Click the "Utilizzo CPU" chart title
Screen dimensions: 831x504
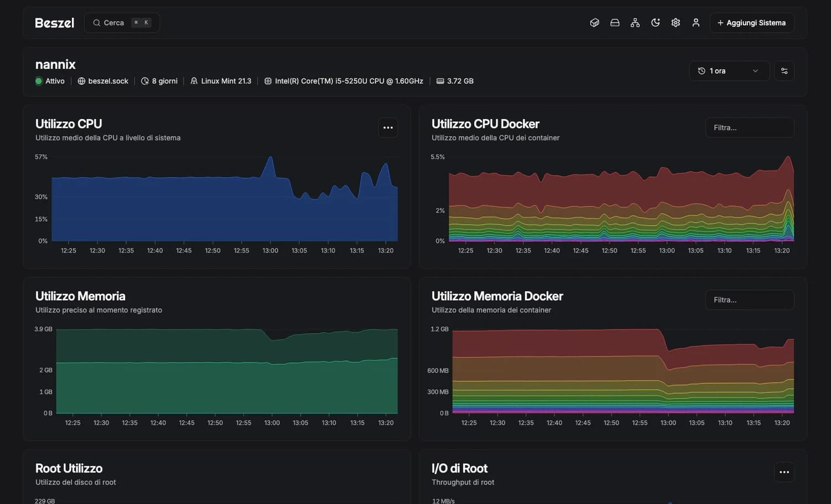(69, 124)
